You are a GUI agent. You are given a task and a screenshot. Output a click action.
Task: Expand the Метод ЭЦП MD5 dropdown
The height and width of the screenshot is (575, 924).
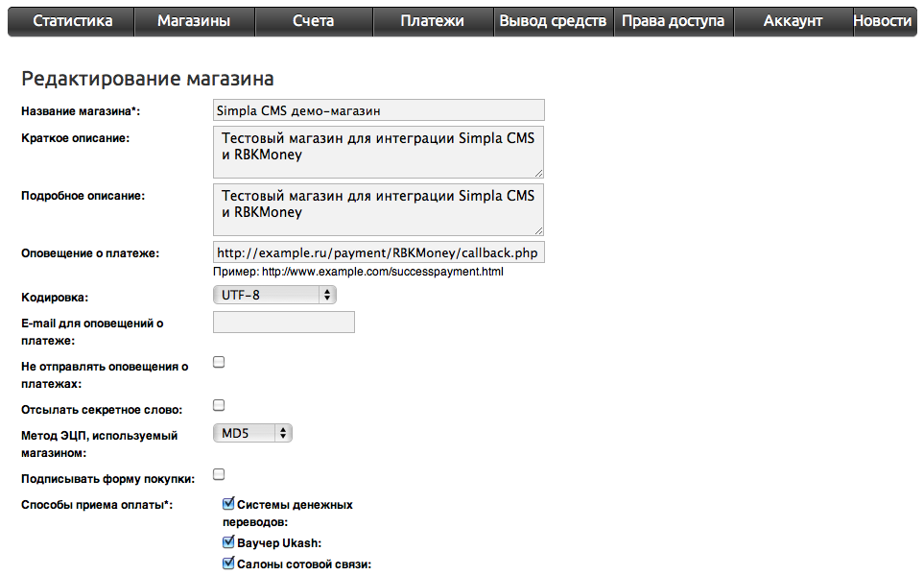tap(252, 433)
